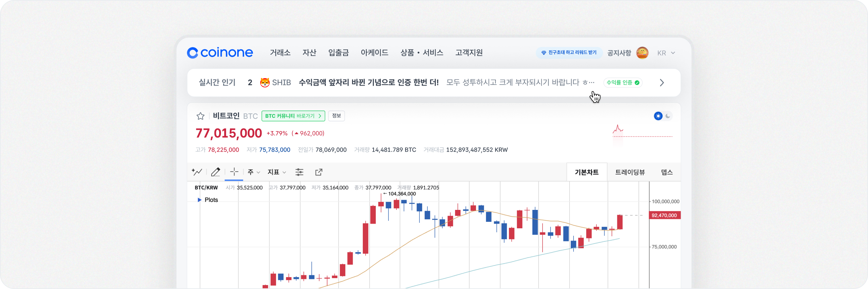Open the 입출금 menu

click(339, 53)
